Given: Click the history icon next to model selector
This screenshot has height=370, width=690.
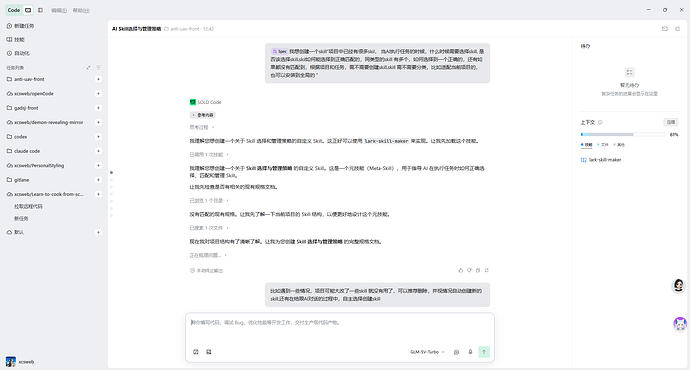Looking at the screenshot, I should pyautogui.click(x=456, y=352).
